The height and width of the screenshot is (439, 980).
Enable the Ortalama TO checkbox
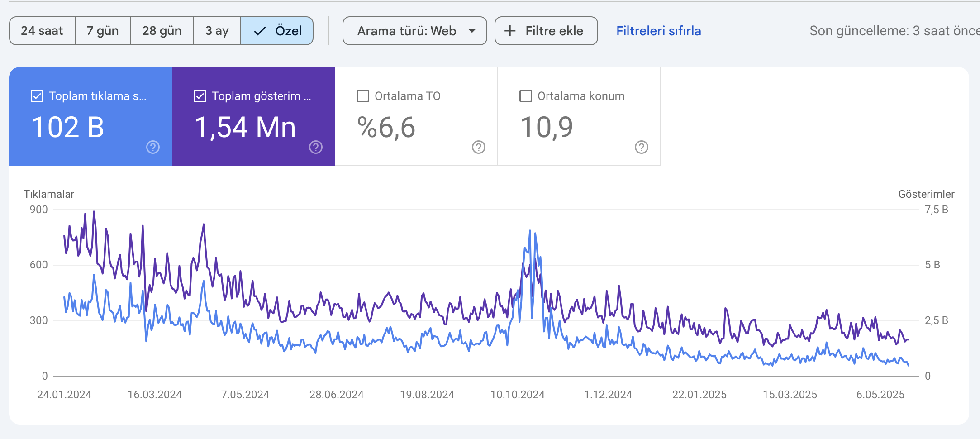[x=363, y=96]
